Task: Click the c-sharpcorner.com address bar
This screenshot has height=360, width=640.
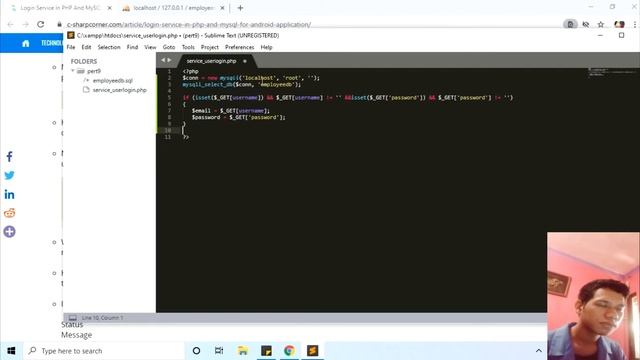Action: point(189,24)
